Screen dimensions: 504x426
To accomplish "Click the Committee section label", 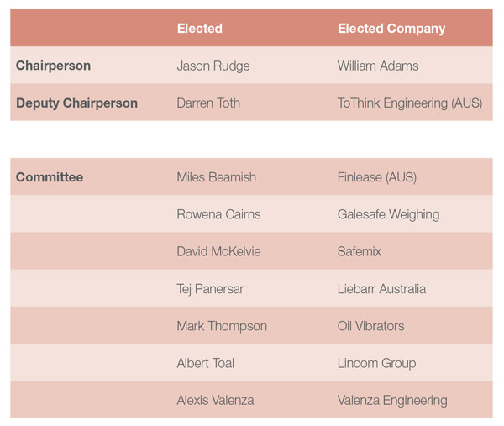I will click(50, 177).
